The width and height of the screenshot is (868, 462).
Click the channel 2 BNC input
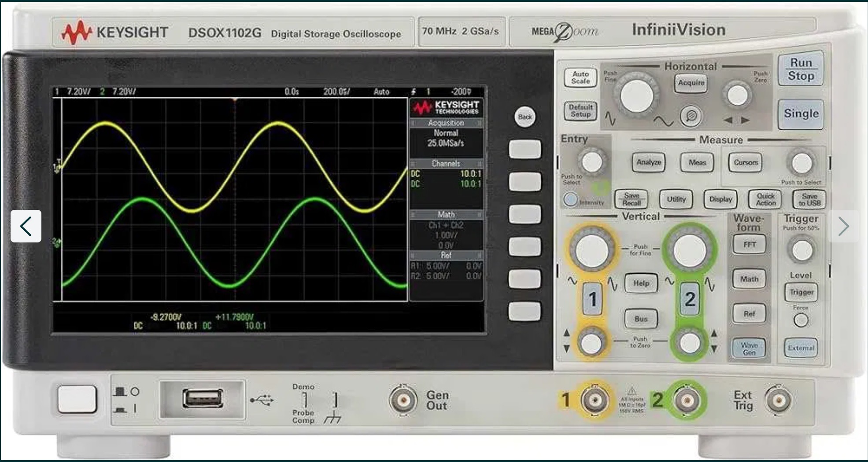click(x=687, y=400)
